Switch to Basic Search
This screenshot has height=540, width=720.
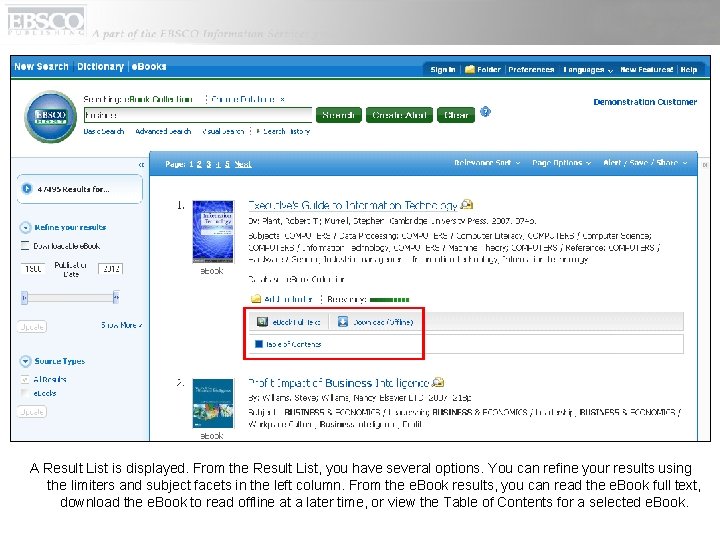(104, 131)
